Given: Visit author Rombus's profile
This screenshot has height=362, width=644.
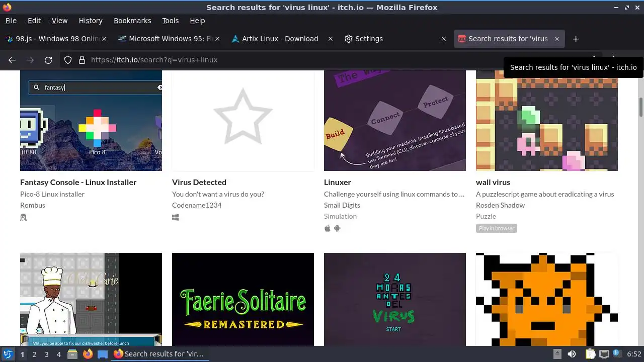Looking at the screenshot, I should point(33,205).
